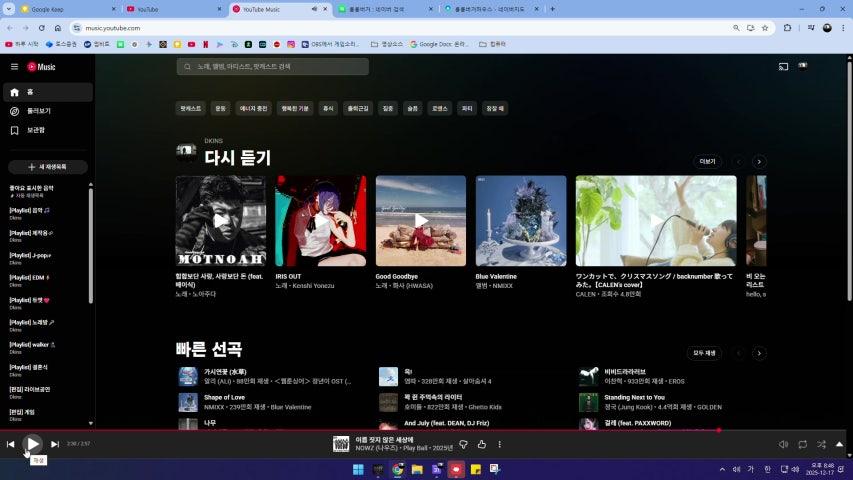Click the next arrow in the 다시 듣기 carousel

[759, 161]
